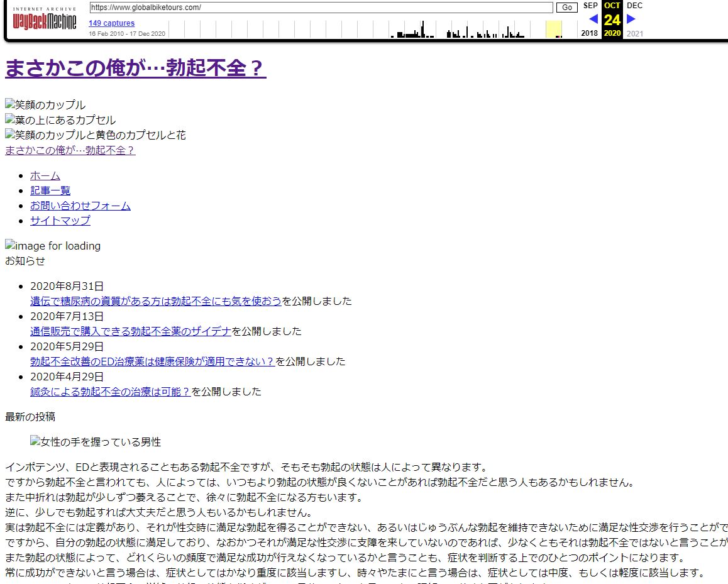Open the article about ザイデナ mail order
728x584 pixels.
coord(131,331)
